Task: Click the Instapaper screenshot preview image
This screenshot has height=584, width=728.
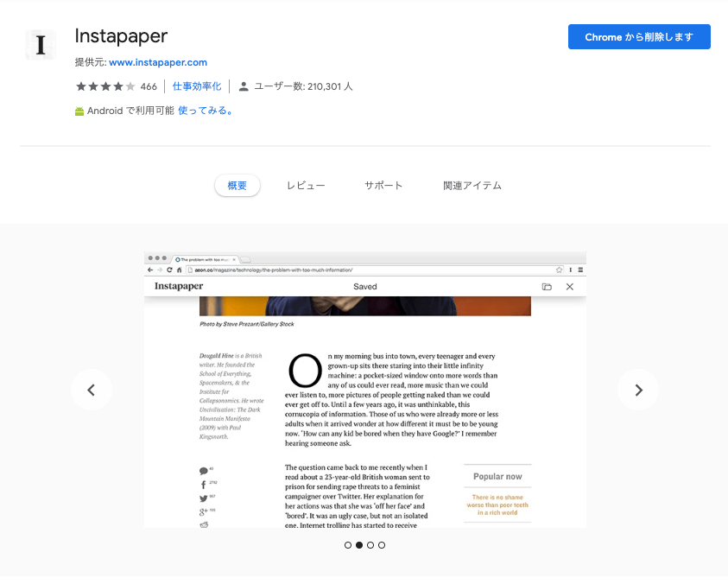Action: click(x=365, y=390)
